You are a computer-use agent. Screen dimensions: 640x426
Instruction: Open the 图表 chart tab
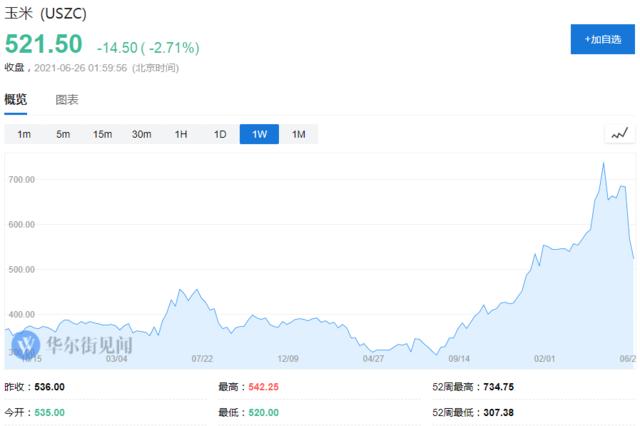click(67, 100)
